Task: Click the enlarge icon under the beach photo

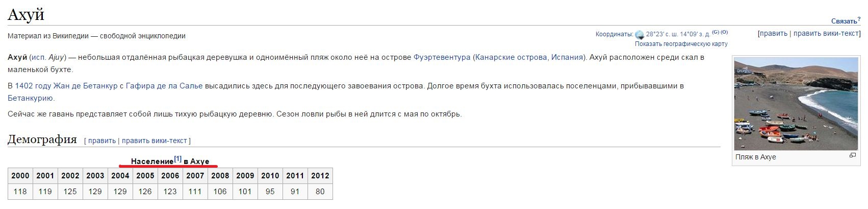Action: click(x=852, y=155)
